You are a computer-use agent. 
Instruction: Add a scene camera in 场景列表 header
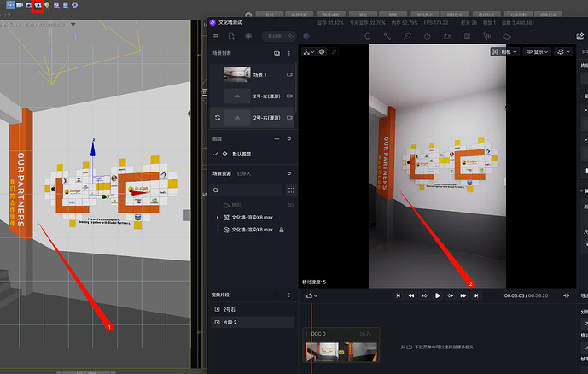pyautogui.click(x=277, y=53)
